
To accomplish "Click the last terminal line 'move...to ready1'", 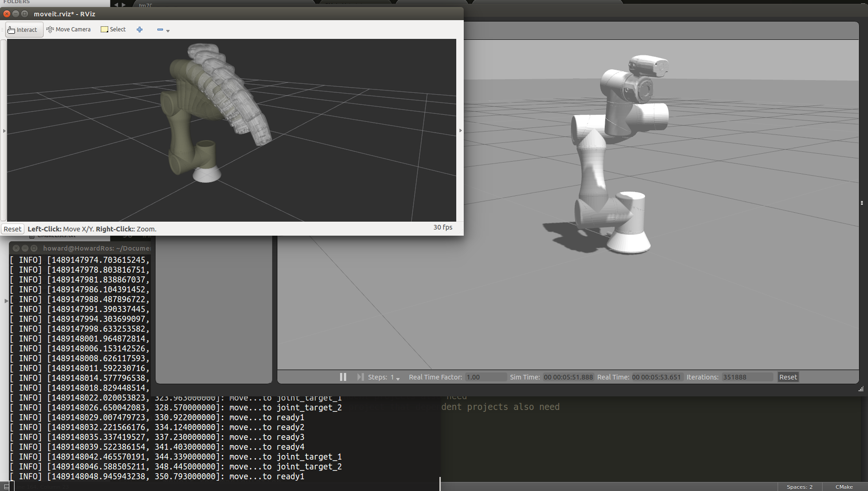I will point(157,476).
